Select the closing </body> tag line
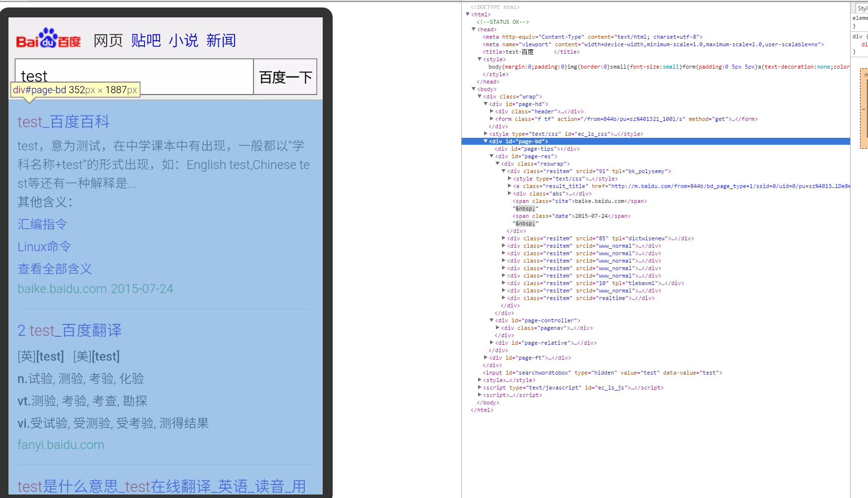Image resolution: width=868 pixels, height=498 pixels. point(488,402)
